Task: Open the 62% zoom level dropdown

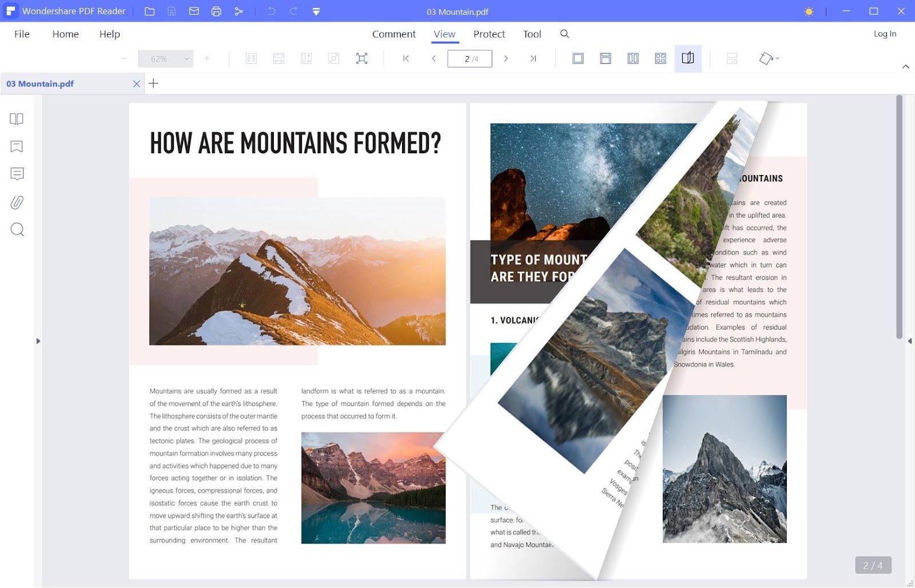Action: (x=166, y=58)
